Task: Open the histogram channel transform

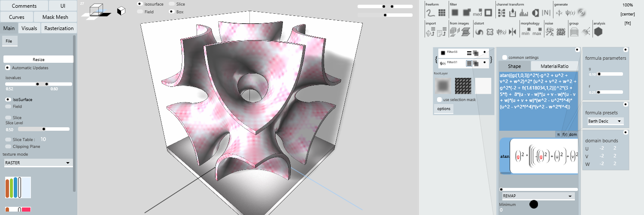Action: point(524,13)
